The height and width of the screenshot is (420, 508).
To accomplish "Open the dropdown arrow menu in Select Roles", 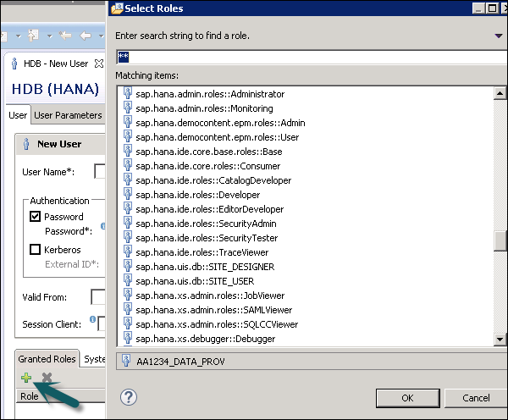I will [x=498, y=36].
